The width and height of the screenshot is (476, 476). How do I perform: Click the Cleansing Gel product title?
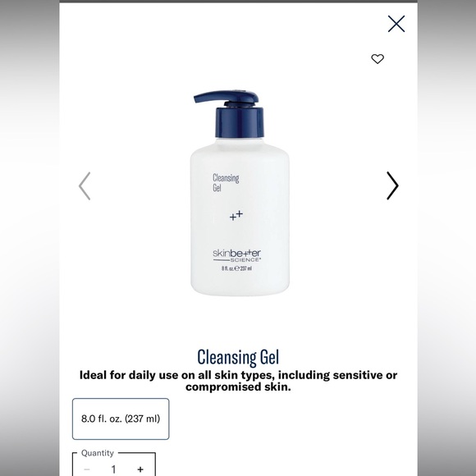click(x=238, y=357)
